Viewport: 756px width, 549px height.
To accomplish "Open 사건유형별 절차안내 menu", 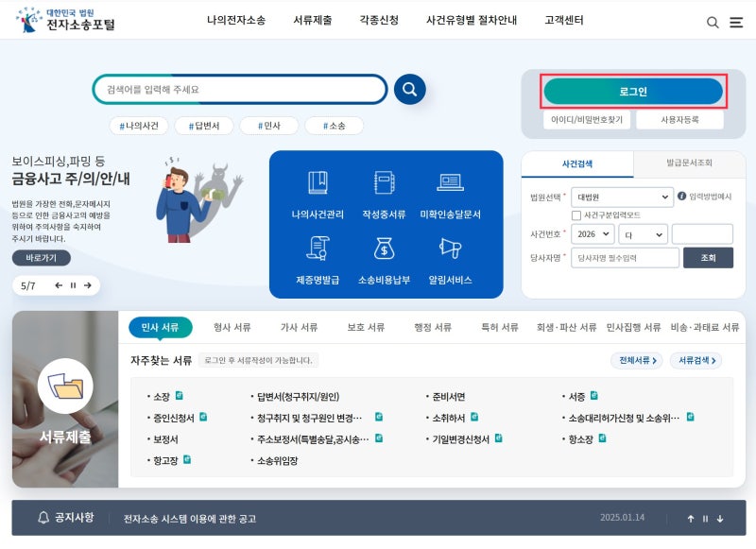I will point(472,20).
